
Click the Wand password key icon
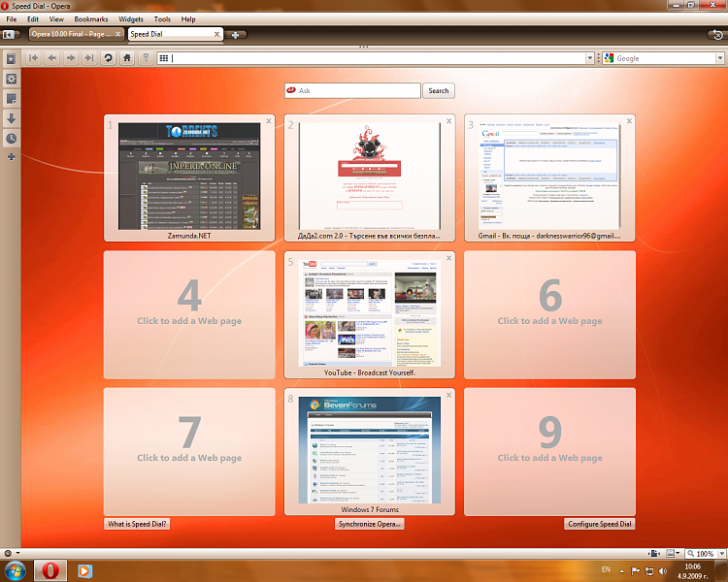tap(146, 58)
